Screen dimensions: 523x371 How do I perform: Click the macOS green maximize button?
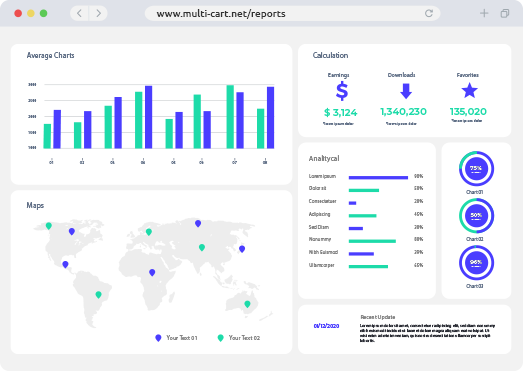[43, 13]
